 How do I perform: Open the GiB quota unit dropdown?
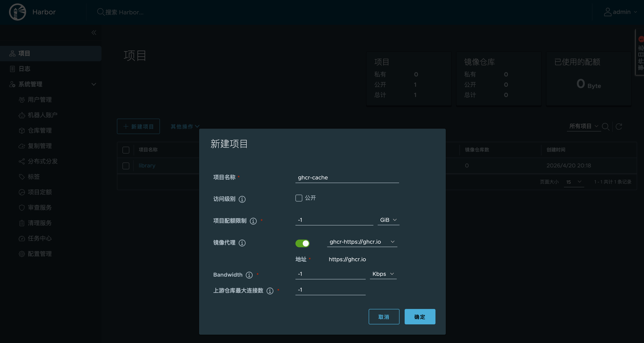pos(388,220)
